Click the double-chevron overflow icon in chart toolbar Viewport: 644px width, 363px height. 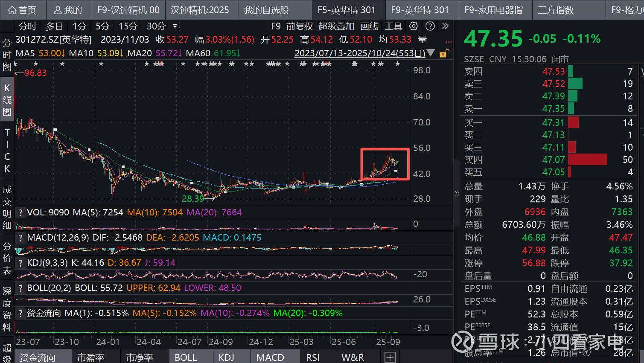point(446,26)
